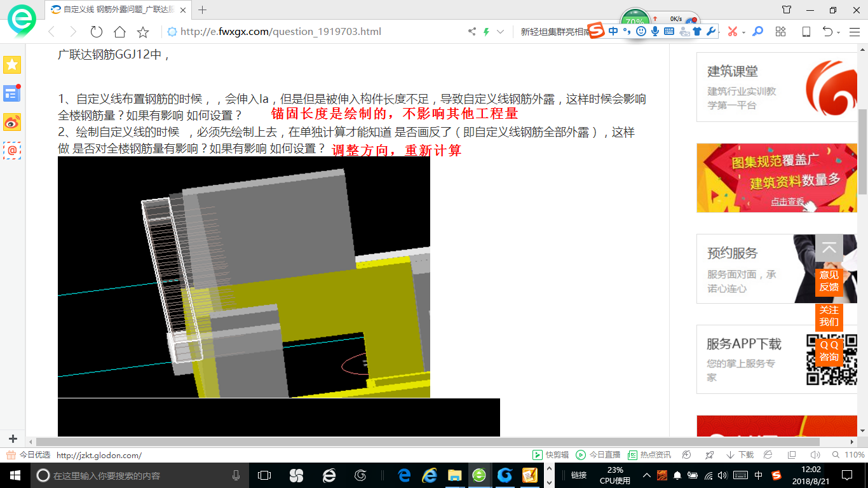Image resolution: width=868 pixels, height=488 pixels.
Task: Click the undo closed tab arrow
Action: [827, 32]
